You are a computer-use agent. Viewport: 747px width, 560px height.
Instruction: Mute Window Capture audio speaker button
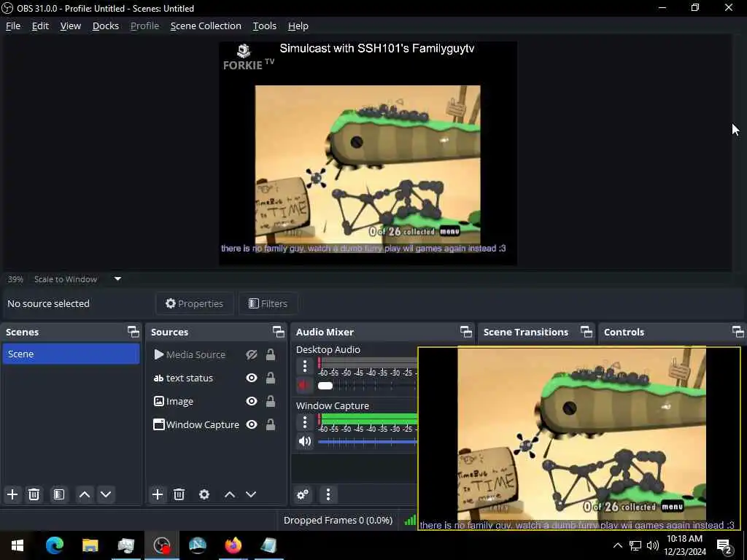tap(304, 441)
